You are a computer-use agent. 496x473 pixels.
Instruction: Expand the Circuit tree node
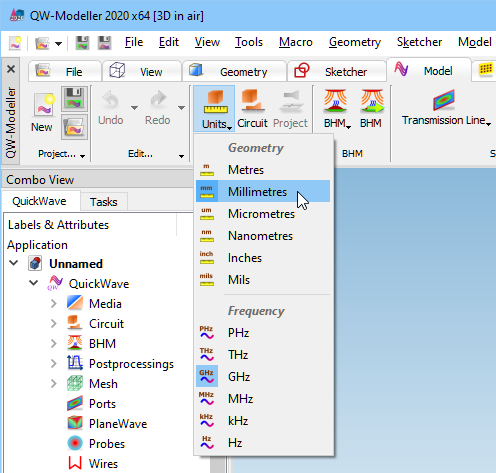[x=54, y=324]
